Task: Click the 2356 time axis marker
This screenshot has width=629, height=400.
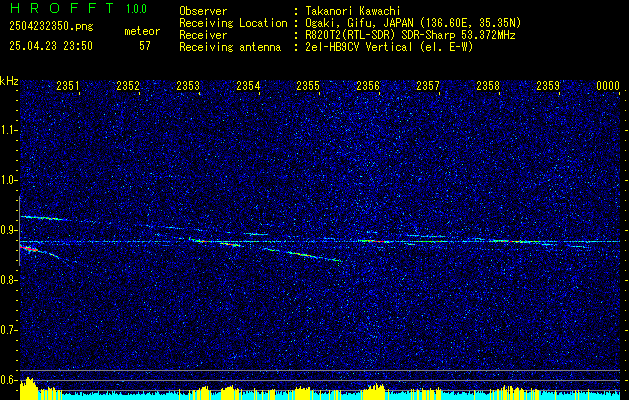Action: pyautogui.click(x=368, y=86)
